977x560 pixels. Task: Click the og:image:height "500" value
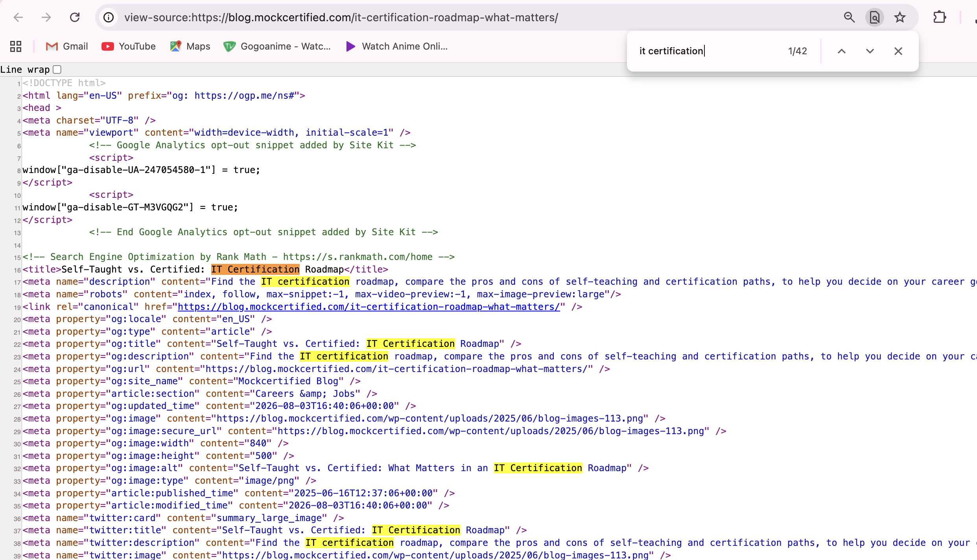click(264, 456)
